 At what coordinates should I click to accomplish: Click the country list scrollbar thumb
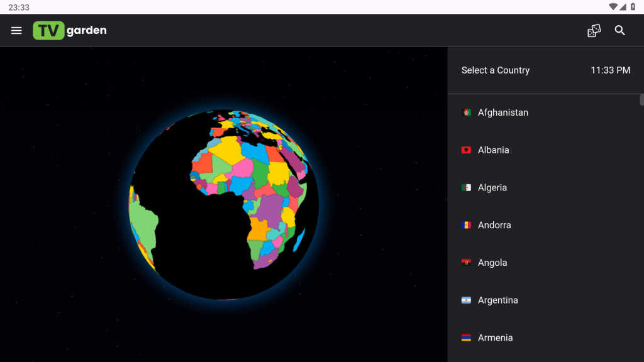click(641, 100)
